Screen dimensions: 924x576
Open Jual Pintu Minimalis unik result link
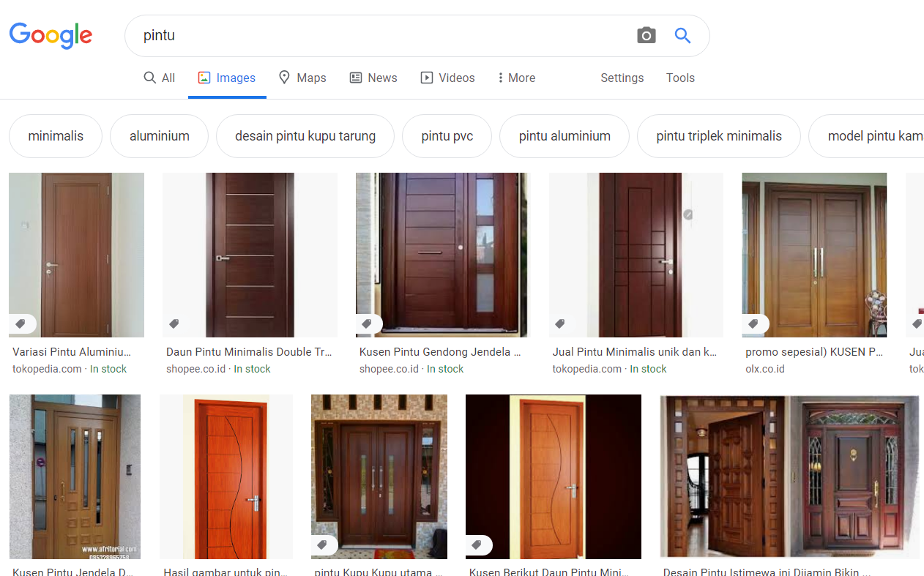point(634,352)
